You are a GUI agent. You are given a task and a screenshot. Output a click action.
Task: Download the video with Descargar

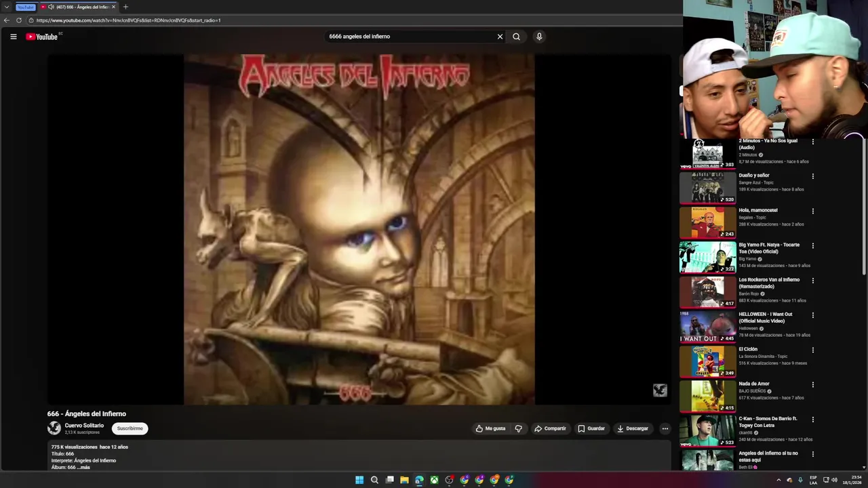[x=633, y=428]
